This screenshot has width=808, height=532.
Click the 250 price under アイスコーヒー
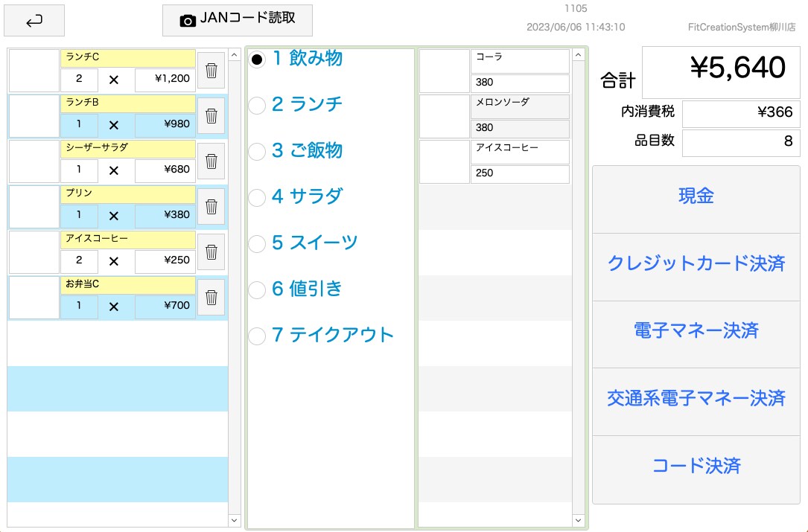(x=520, y=174)
